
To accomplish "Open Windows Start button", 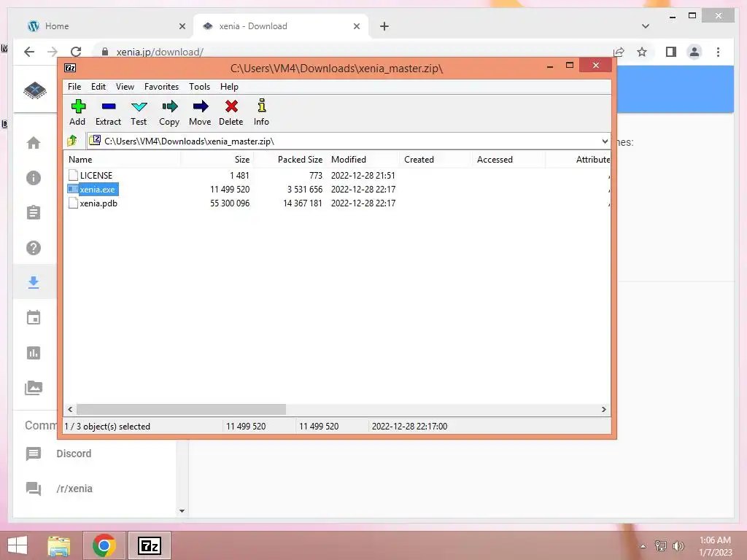I will (18, 545).
